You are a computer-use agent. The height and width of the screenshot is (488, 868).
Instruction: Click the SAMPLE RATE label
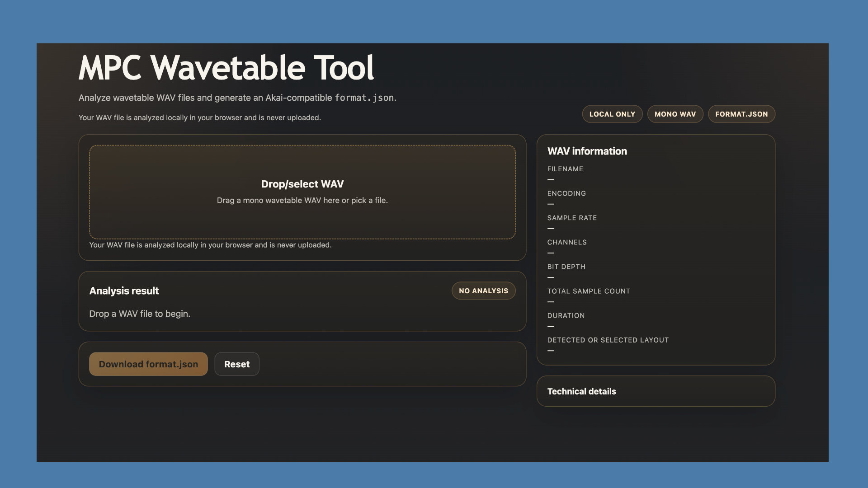click(x=572, y=218)
